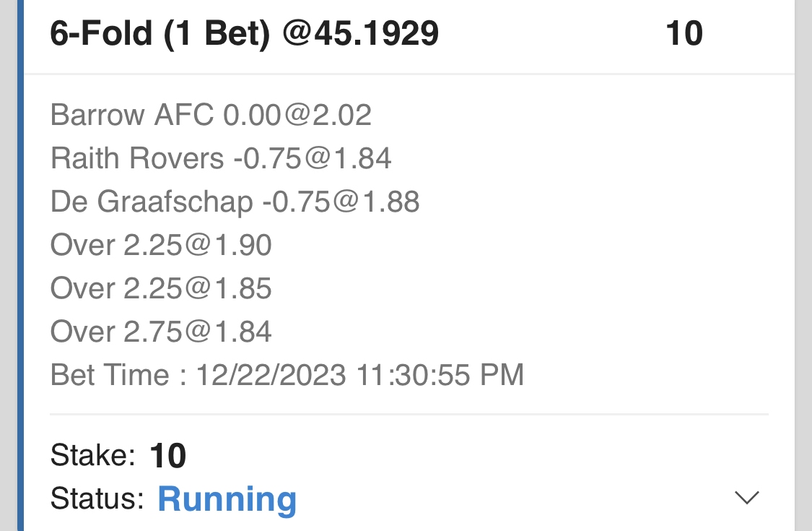This screenshot has height=531, width=812.
Task: Click the 6-Fold (1 Bet) header title
Action: pyautogui.click(x=160, y=33)
